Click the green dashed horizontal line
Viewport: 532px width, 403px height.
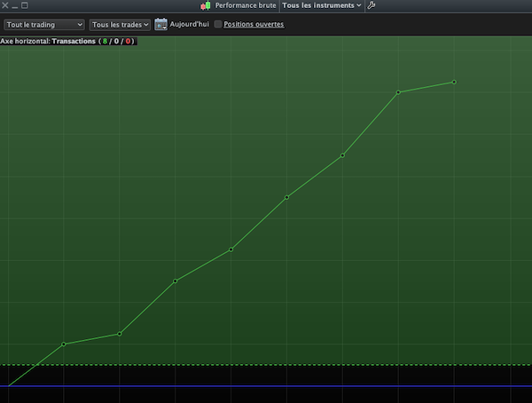[x=266, y=365]
